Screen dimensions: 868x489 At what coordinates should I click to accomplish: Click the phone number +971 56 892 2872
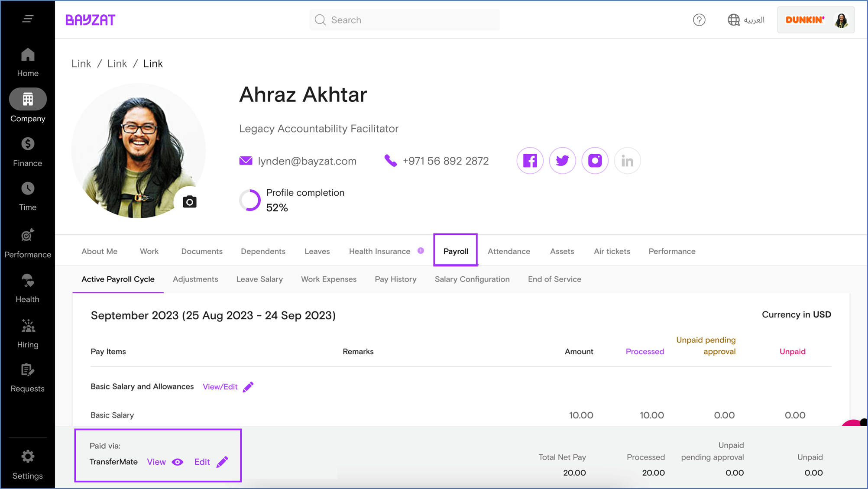coord(446,161)
